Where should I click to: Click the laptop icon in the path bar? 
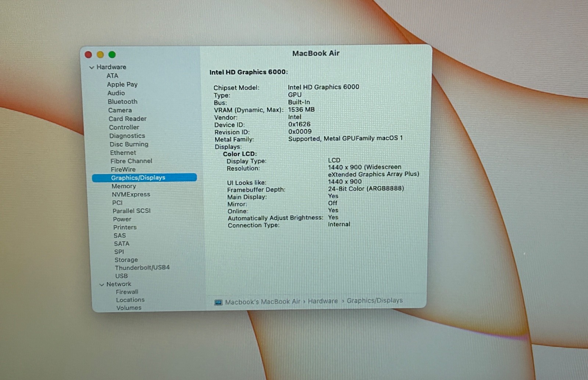pos(218,302)
